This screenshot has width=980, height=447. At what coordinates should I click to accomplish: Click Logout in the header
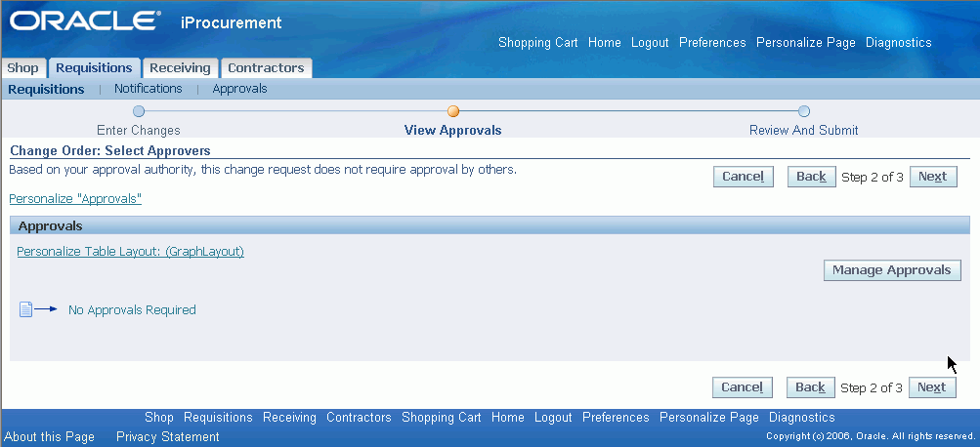(650, 42)
